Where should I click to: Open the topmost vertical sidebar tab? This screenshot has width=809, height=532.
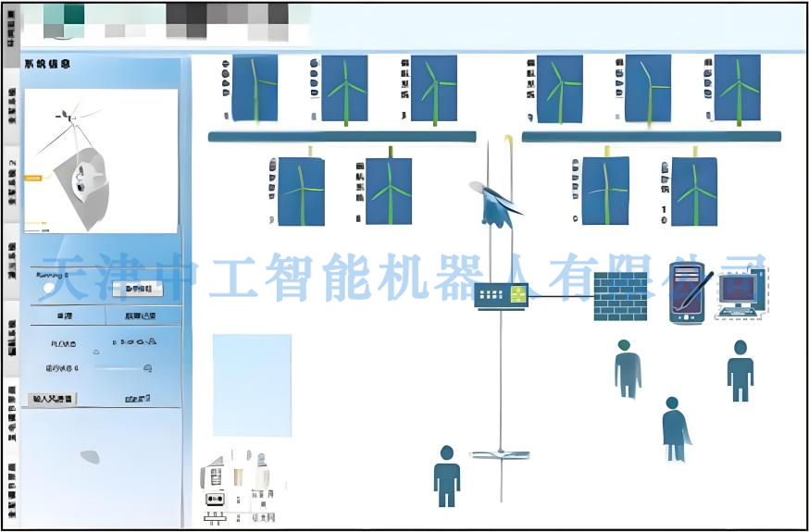pos(11,35)
